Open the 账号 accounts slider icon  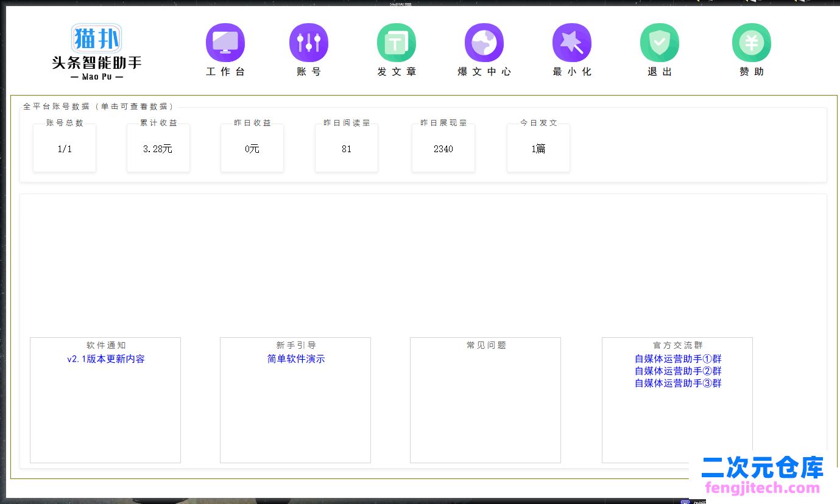[x=309, y=43]
